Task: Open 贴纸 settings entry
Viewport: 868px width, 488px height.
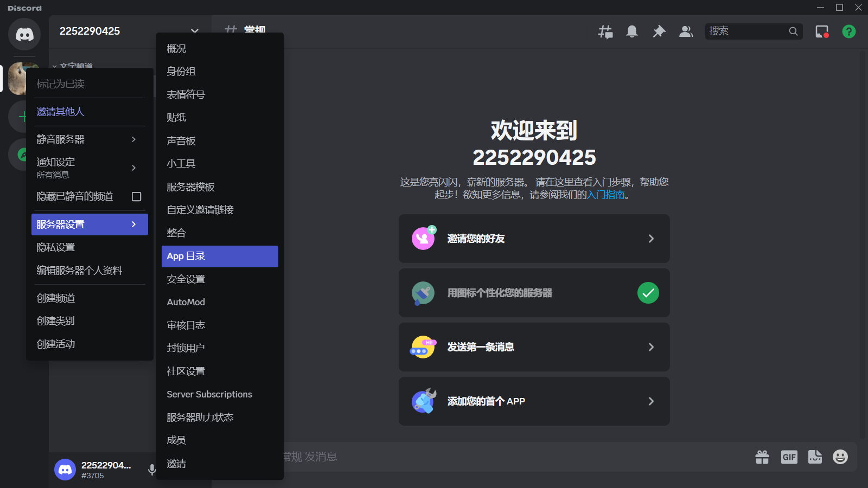Action: (220, 118)
